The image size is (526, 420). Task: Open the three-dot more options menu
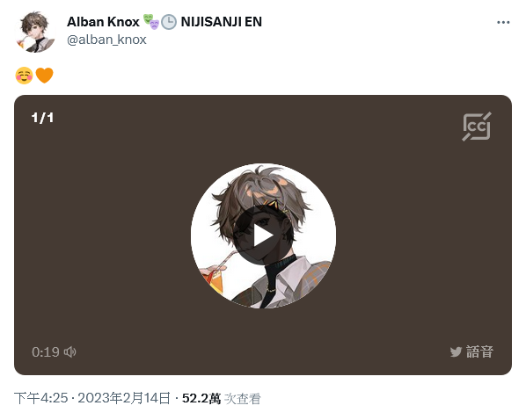(503, 23)
